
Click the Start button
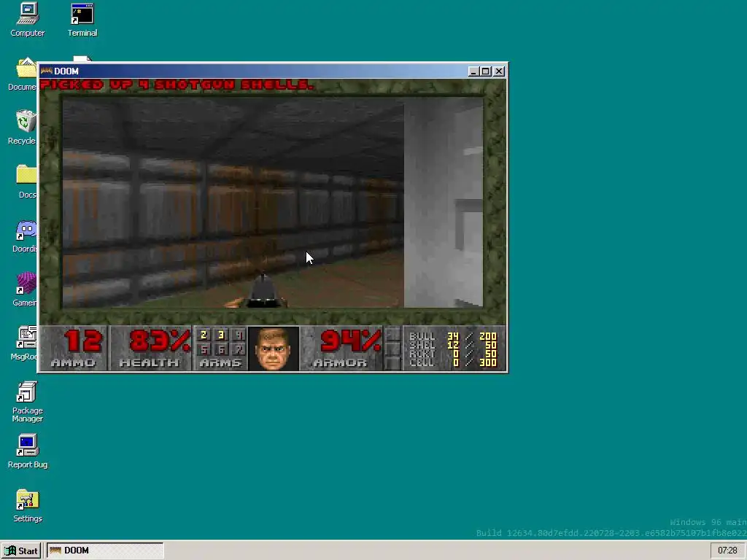click(21, 551)
